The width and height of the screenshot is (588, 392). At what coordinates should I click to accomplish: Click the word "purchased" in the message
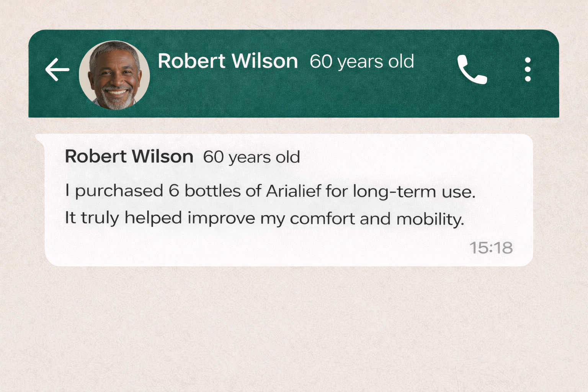tap(119, 191)
